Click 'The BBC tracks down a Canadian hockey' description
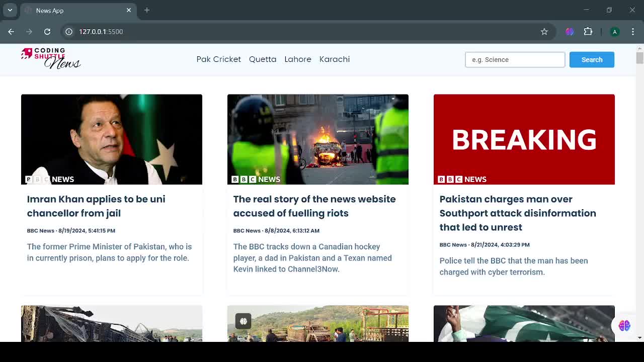The image size is (644, 362). click(x=312, y=258)
